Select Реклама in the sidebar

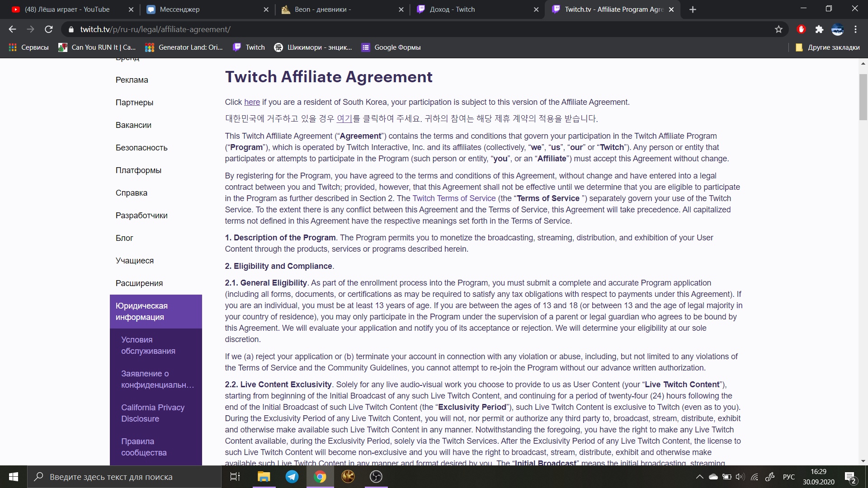tap(132, 80)
